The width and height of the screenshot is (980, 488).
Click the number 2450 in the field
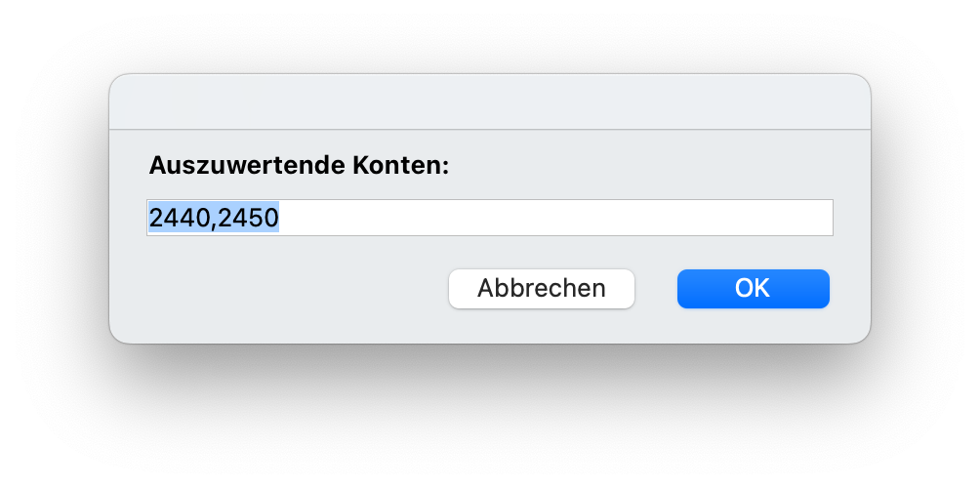tap(249, 218)
